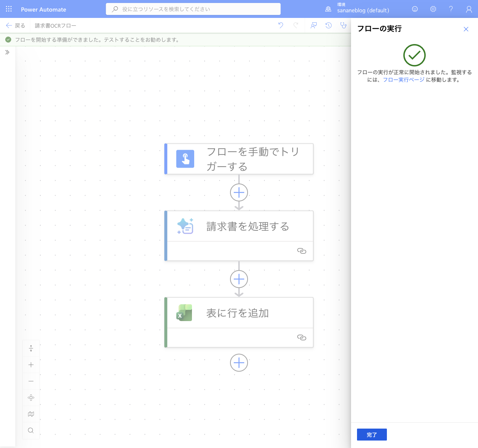Click the manual trigger hand icon
The width and height of the screenshot is (478, 448).
pyautogui.click(x=185, y=159)
